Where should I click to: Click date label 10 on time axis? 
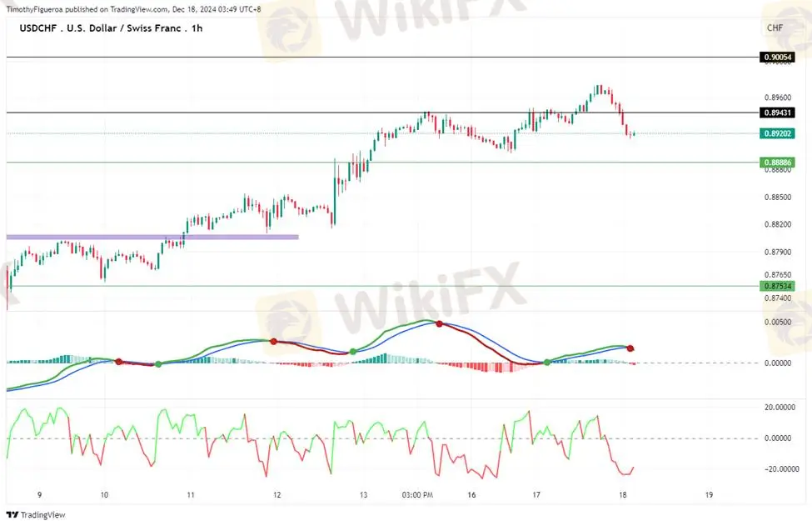click(104, 495)
